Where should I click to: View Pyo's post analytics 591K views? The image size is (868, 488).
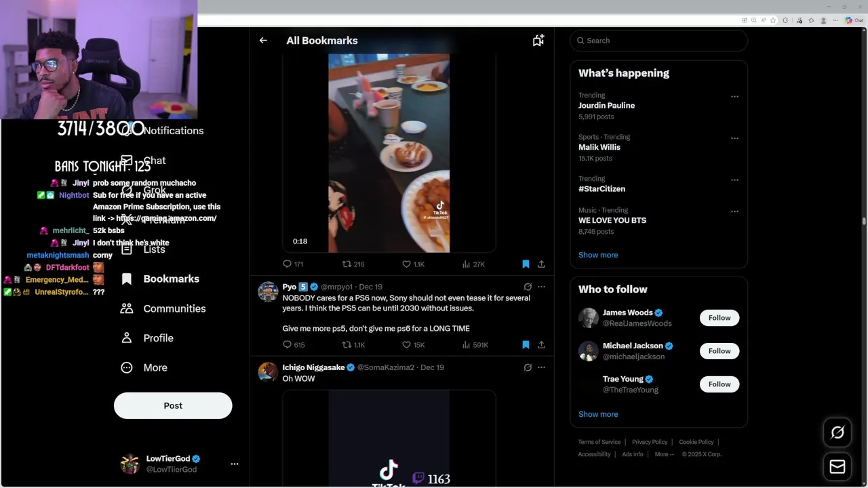pos(475,345)
